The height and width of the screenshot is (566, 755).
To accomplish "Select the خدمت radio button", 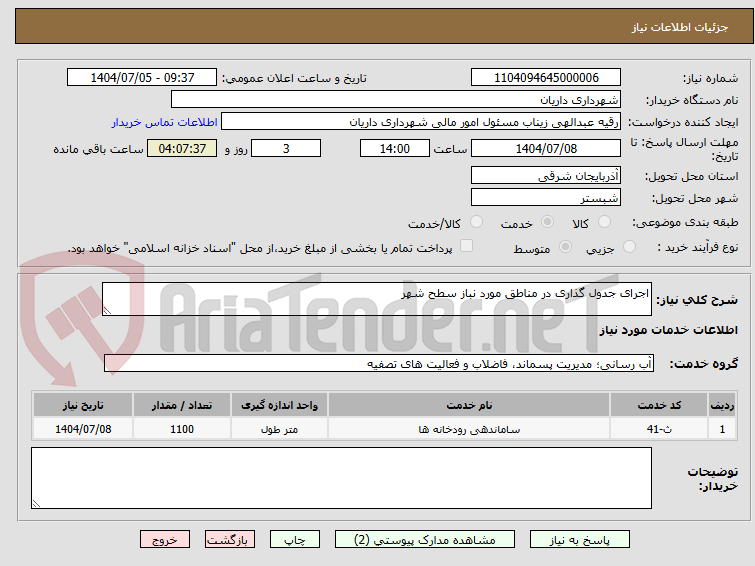I will [547, 222].
